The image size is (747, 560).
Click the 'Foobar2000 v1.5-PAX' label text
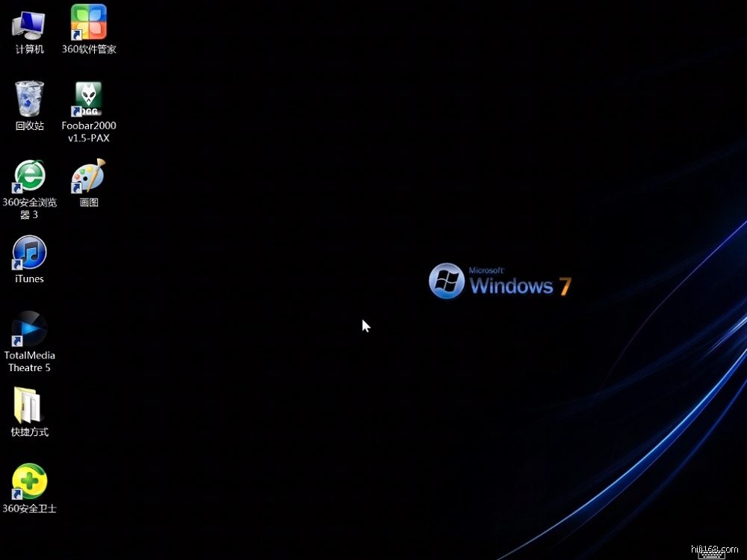point(89,132)
